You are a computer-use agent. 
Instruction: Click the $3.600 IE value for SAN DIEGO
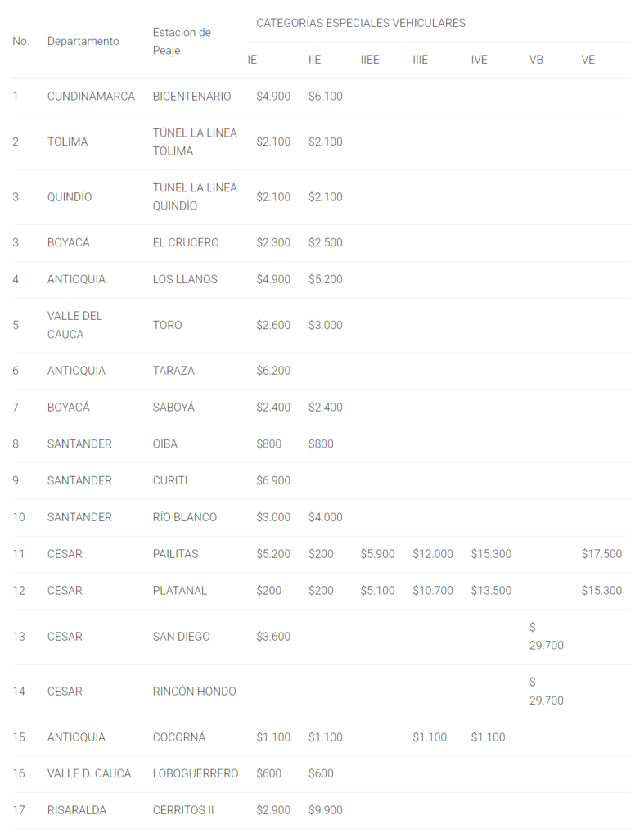pos(272,637)
